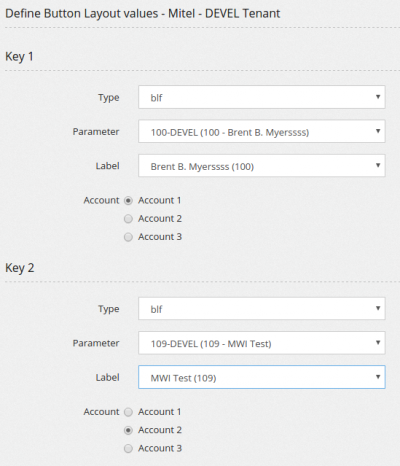Select Account 3 radio under Key 1
The height and width of the screenshot is (466, 400).
tap(128, 237)
